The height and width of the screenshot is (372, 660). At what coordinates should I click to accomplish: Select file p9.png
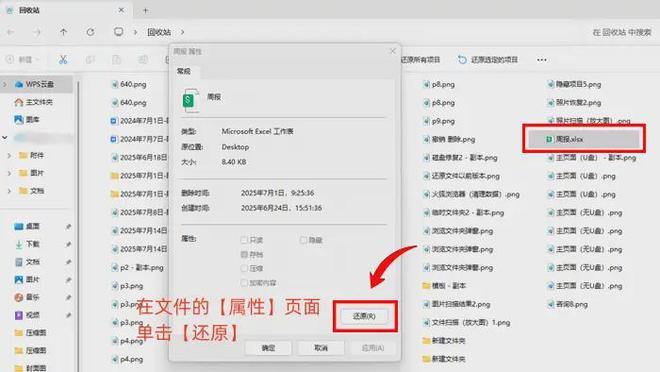[x=439, y=121]
